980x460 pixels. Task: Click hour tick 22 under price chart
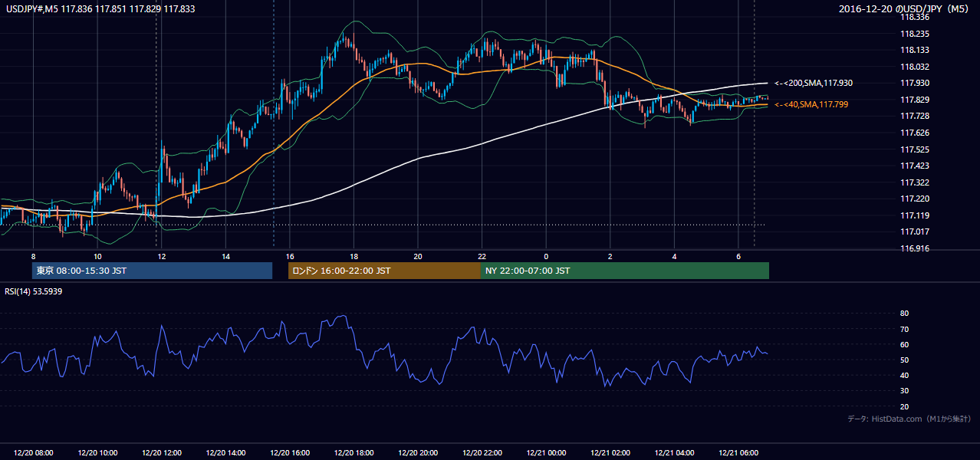click(x=482, y=255)
